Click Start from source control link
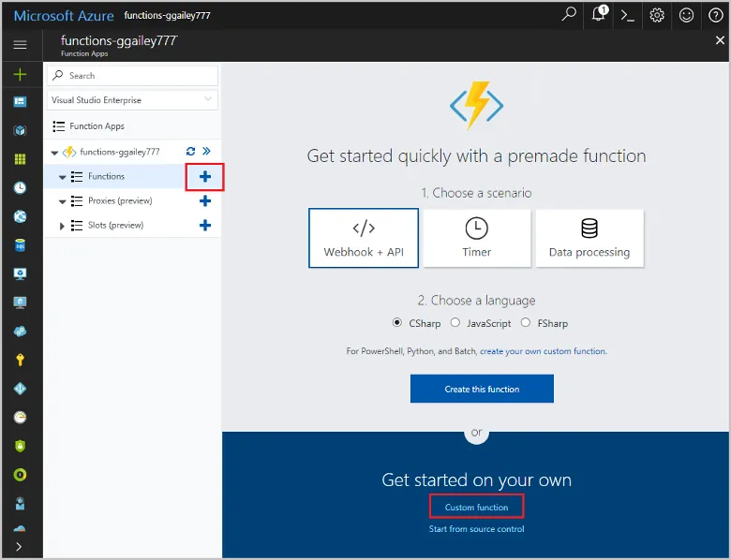731x560 pixels. tap(476, 529)
